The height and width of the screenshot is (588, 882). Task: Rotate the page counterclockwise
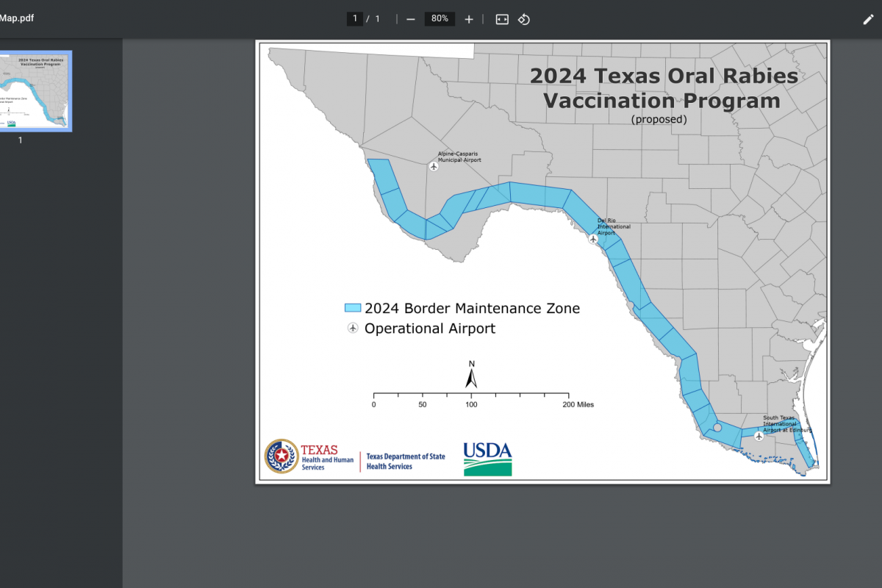[x=524, y=19]
